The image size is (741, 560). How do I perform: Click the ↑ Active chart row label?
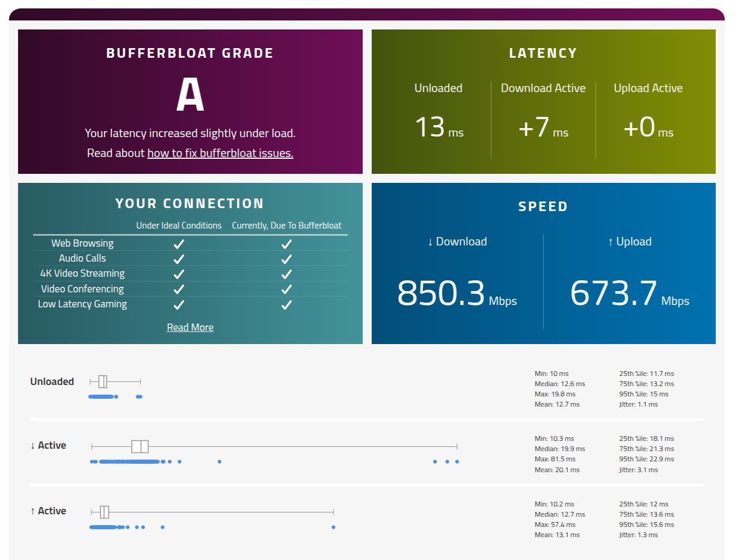[48, 511]
